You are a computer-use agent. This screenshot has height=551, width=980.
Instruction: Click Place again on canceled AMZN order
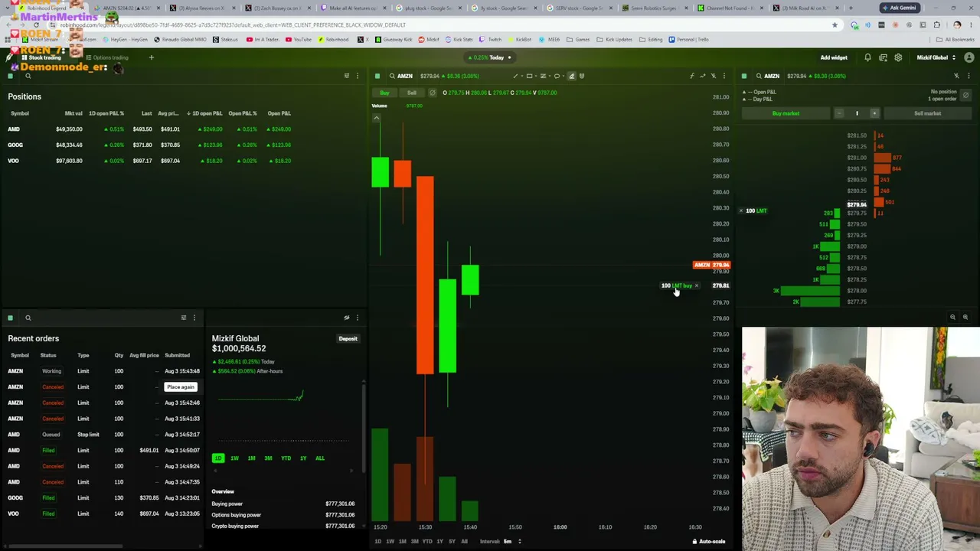181,387
